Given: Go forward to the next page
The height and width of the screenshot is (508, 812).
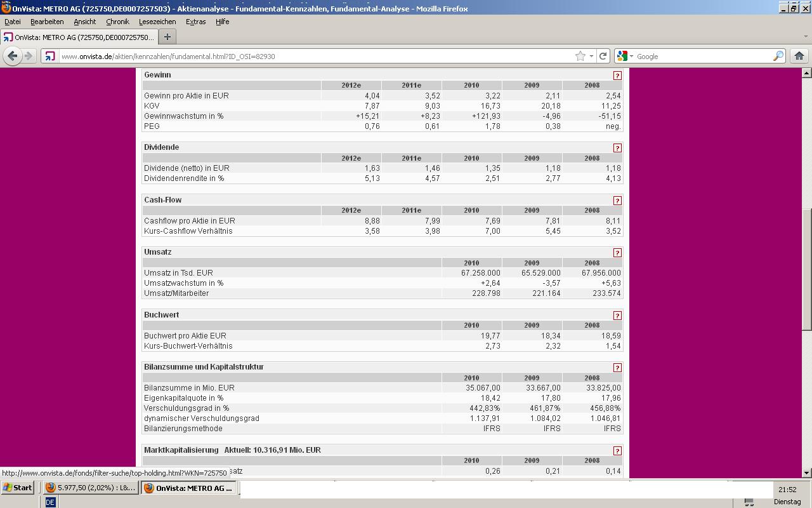Looking at the screenshot, I should tap(29, 56).
